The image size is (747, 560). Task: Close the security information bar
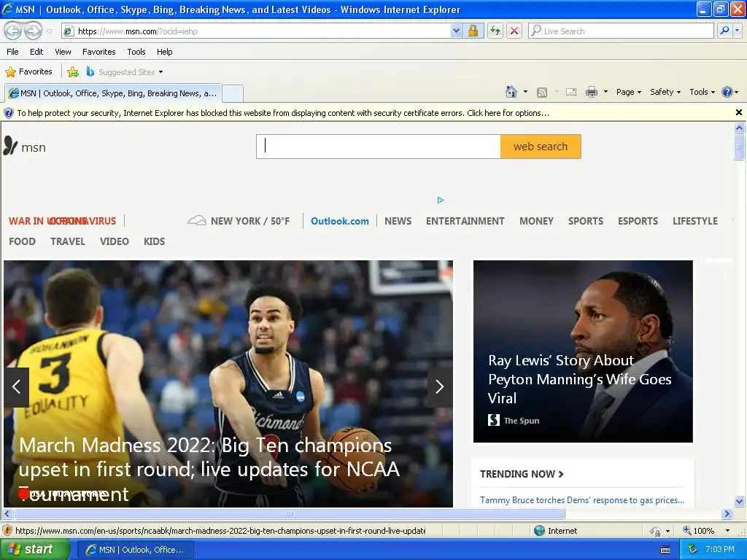pyautogui.click(x=738, y=112)
